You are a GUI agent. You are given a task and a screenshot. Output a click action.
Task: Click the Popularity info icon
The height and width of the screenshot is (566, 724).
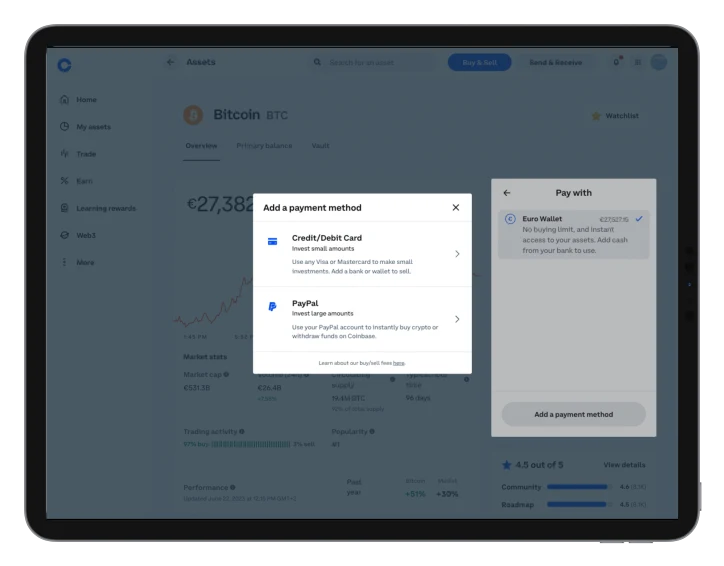click(x=372, y=431)
